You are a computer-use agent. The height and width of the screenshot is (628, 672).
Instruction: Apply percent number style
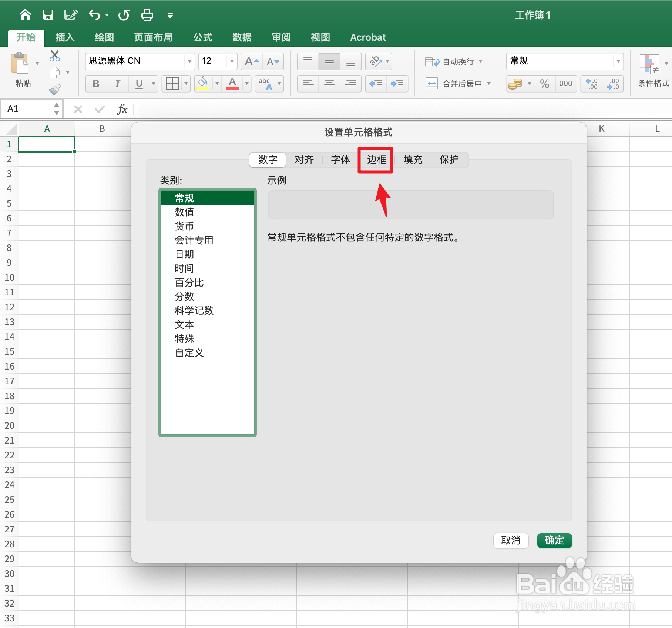point(544,83)
